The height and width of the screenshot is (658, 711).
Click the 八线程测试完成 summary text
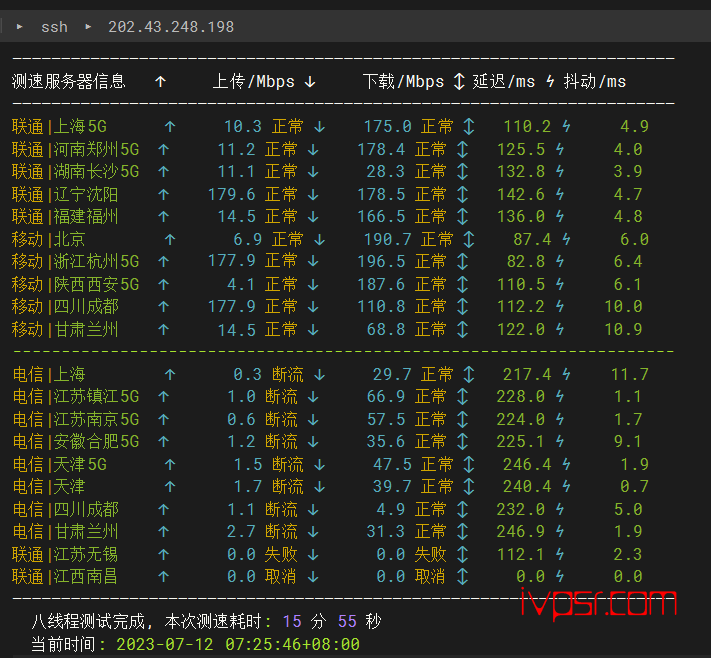(x=89, y=621)
